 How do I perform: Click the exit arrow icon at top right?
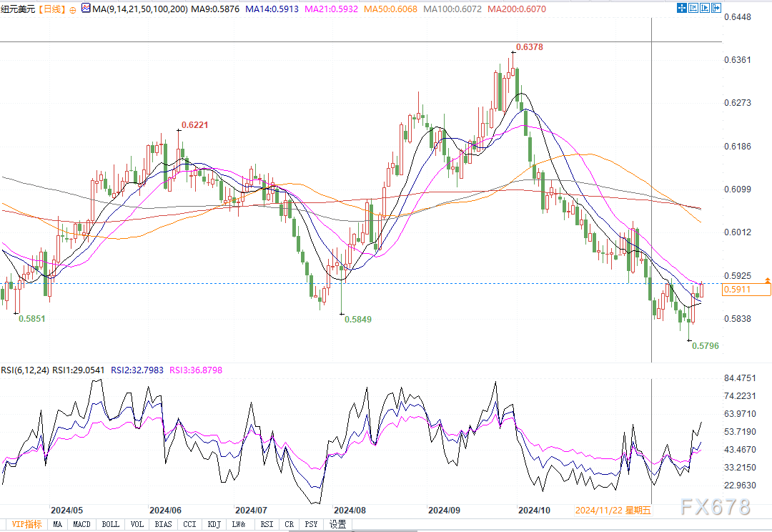pos(716,8)
